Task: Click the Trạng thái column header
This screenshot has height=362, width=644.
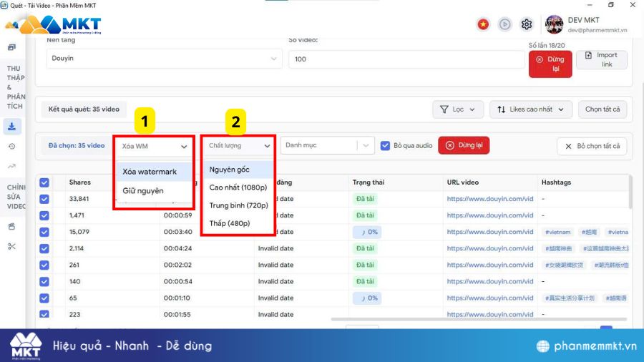Action: tap(369, 182)
